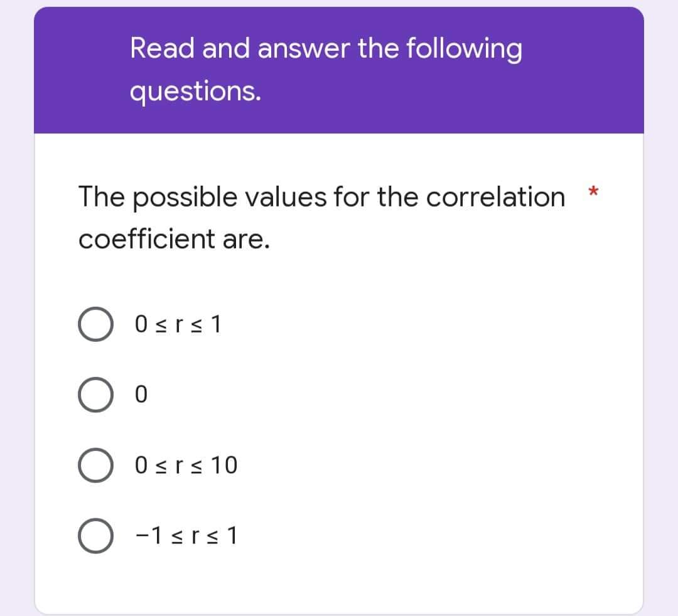Select the radio button for 0 ≤ r ≤ 10
The image size is (678, 616).
[x=95, y=465]
